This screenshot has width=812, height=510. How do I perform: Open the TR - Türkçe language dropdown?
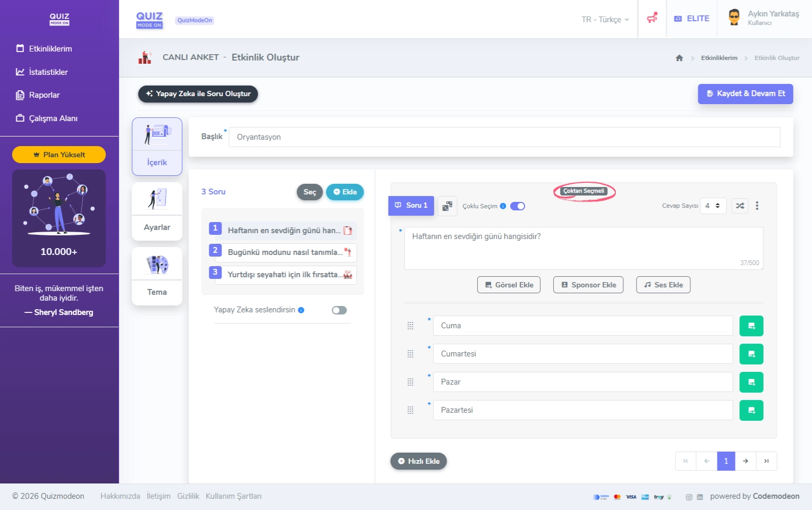(605, 19)
